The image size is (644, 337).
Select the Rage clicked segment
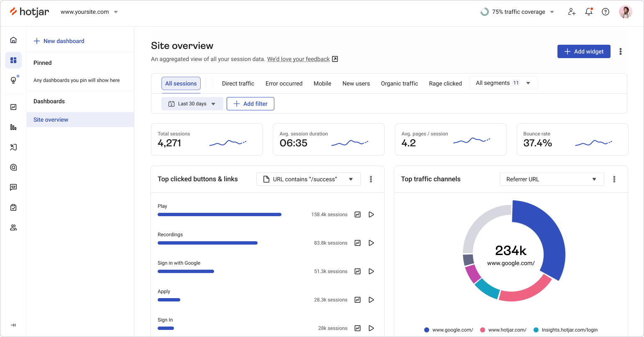445,83
